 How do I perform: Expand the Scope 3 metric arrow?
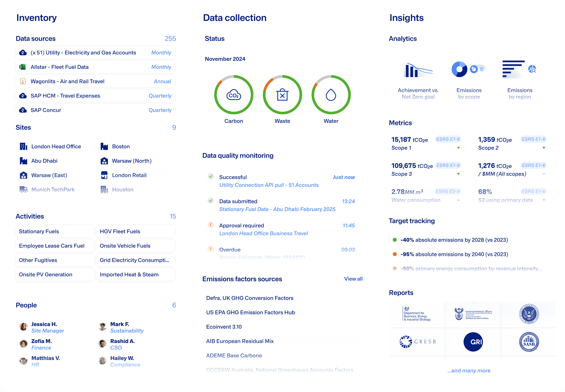click(x=458, y=174)
